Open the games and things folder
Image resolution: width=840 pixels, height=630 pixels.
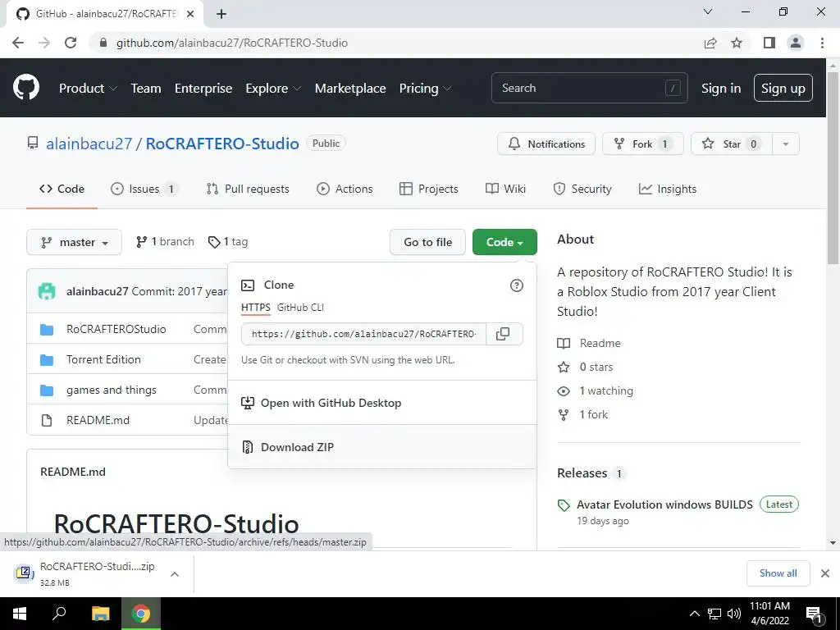(112, 390)
